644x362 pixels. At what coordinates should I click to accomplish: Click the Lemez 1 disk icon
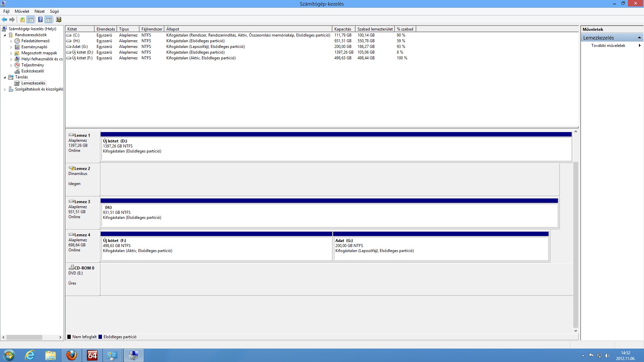71,135
